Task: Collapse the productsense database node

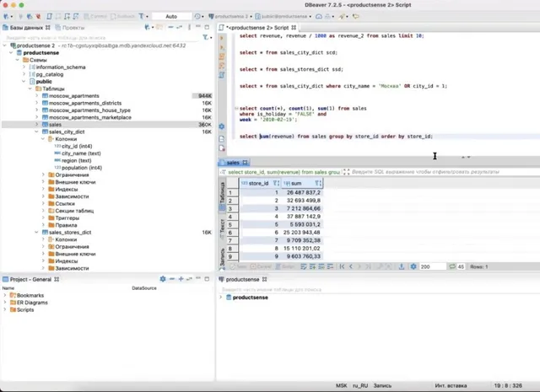Action: (x=11, y=52)
